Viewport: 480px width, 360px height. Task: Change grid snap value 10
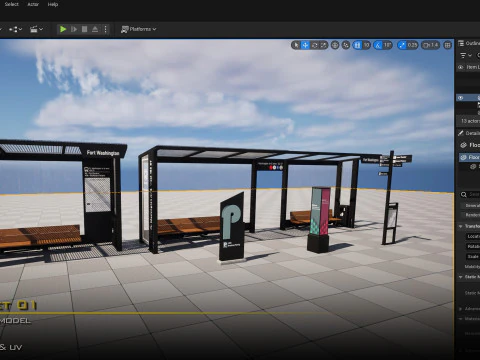[x=366, y=45]
